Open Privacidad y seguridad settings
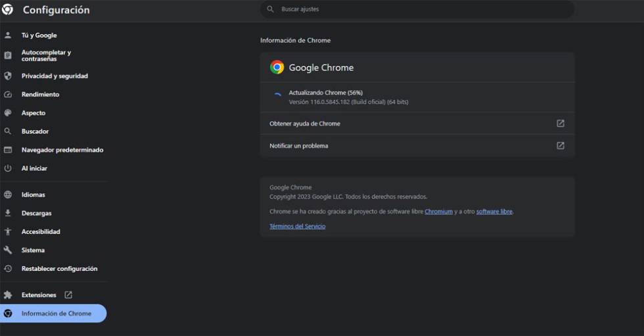The image size is (644, 336). point(53,76)
